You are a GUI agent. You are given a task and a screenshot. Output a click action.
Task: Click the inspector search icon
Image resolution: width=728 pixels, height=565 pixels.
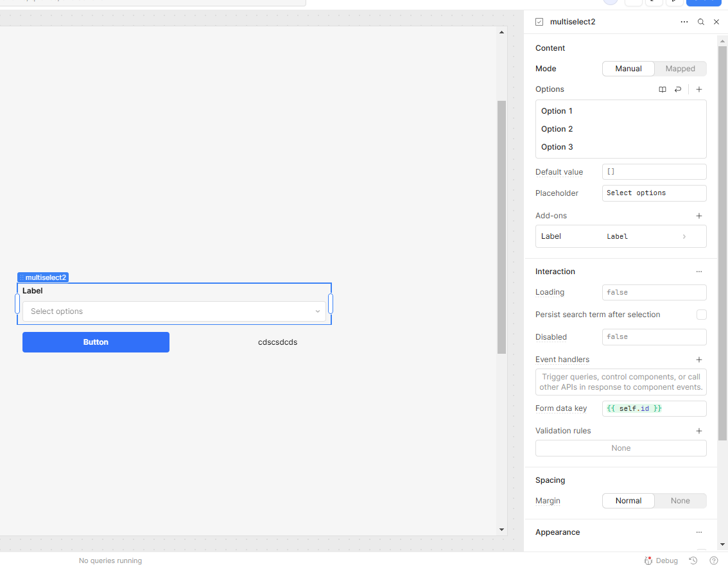pyautogui.click(x=700, y=22)
